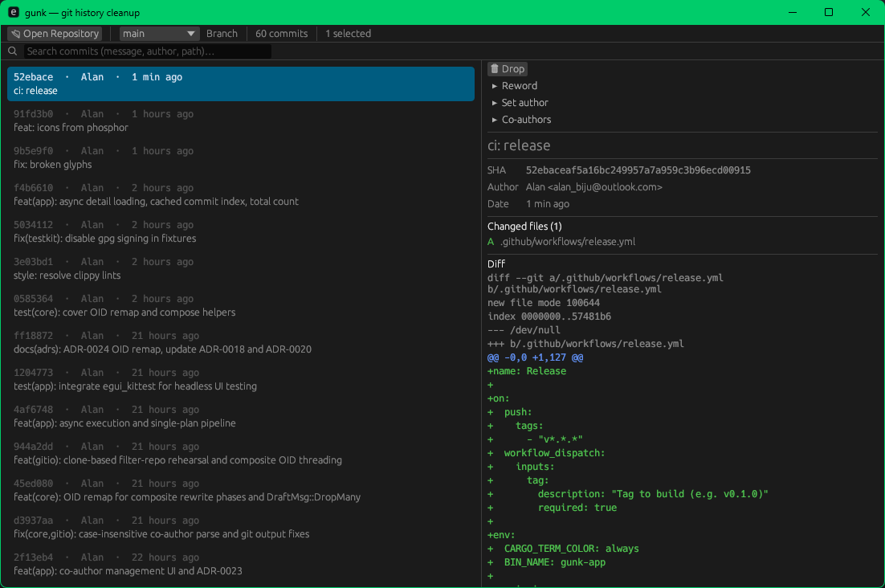Click the trash icon on the Drop button
The width and height of the screenshot is (885, 588).
tap(495, 69)
